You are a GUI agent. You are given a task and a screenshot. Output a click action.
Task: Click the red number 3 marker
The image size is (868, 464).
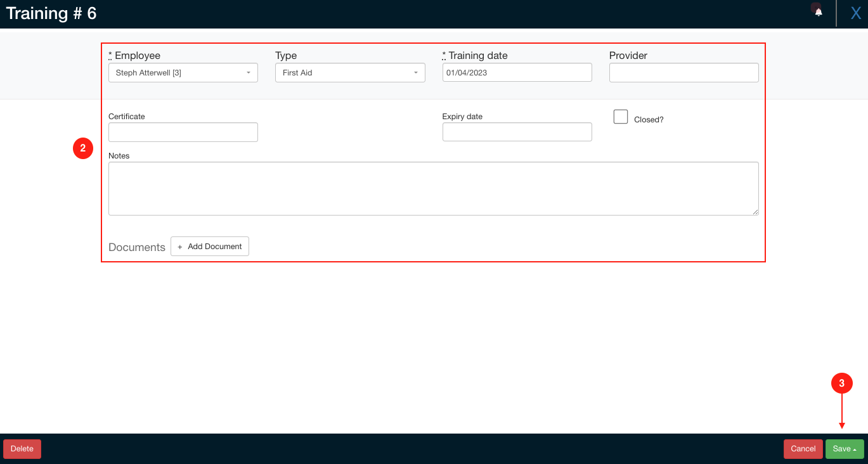pos(841,383)
